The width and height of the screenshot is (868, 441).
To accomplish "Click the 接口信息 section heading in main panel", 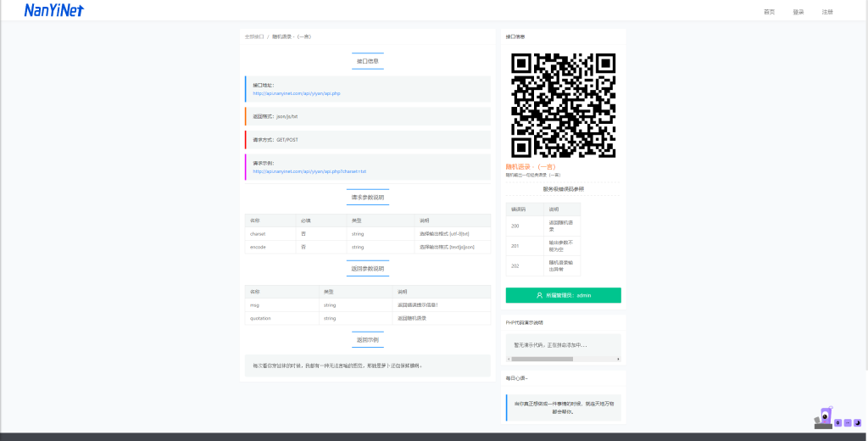I will click(368, 61).
